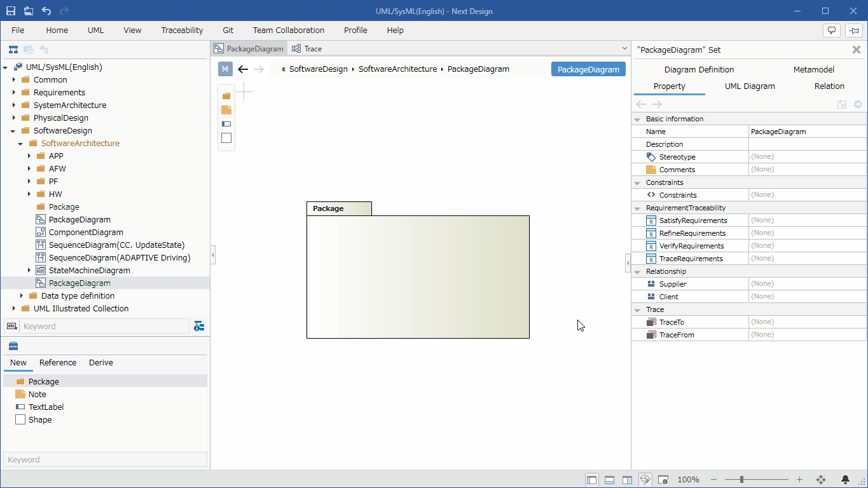Click the Save icon in the title bar
Viewport: 868px width, 488px height.
click(11, 11)
